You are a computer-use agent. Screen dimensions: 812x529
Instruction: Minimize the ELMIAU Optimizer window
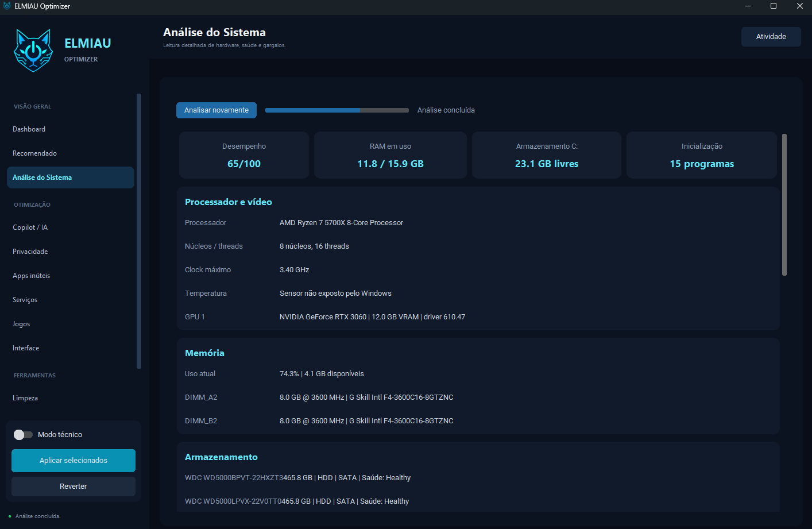747,6
